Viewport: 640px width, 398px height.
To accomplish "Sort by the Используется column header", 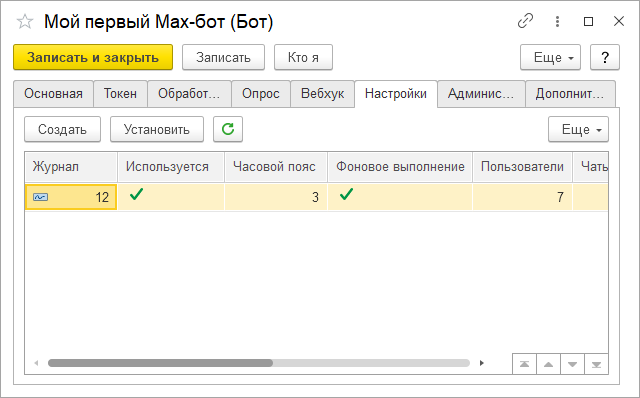I will pyautogui.click(x=171, y=167).
